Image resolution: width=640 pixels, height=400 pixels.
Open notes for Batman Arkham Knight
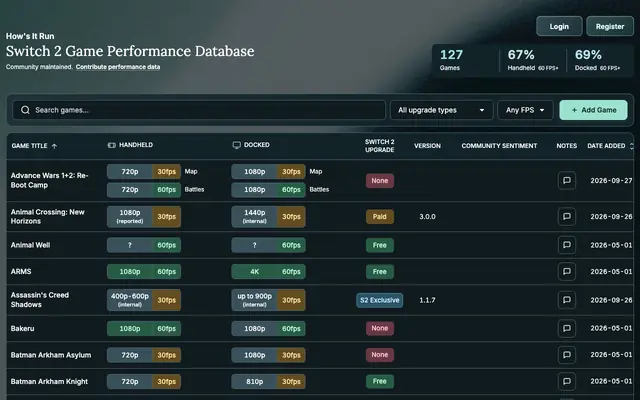(x=567, y=381)
